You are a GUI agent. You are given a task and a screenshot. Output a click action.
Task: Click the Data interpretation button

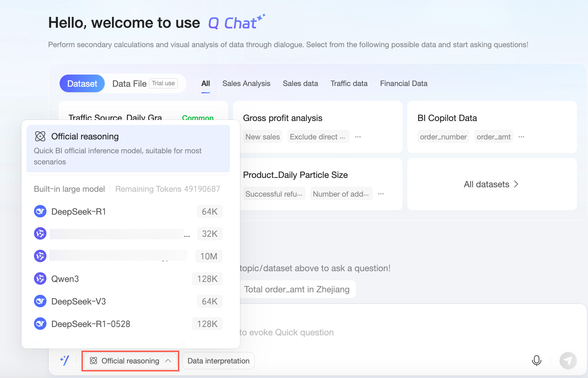coord(218,361)
